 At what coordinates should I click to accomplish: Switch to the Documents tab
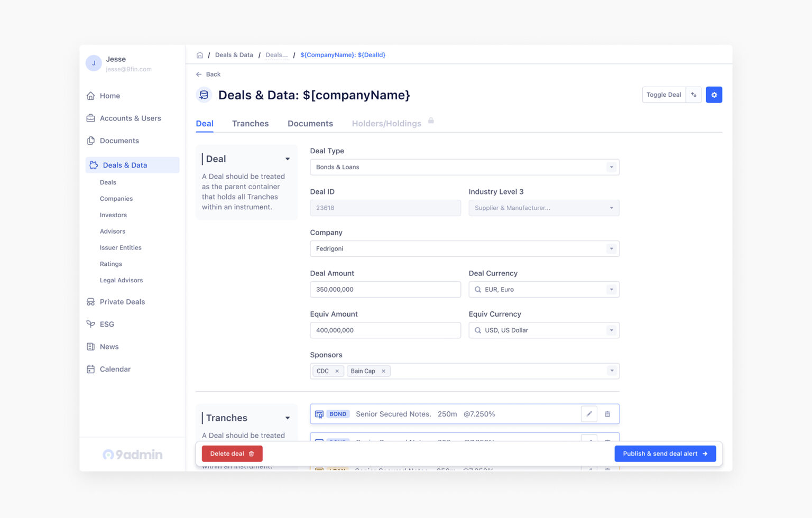coord(310,124)
